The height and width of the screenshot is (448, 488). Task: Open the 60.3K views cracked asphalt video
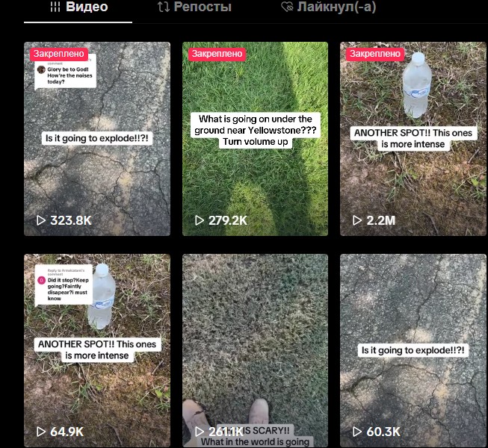click(413, 351)
